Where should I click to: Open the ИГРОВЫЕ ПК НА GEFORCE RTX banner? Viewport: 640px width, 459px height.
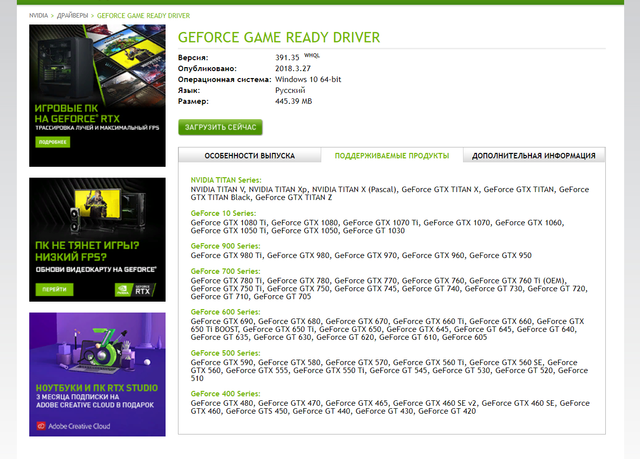click(x=97, y=95)
